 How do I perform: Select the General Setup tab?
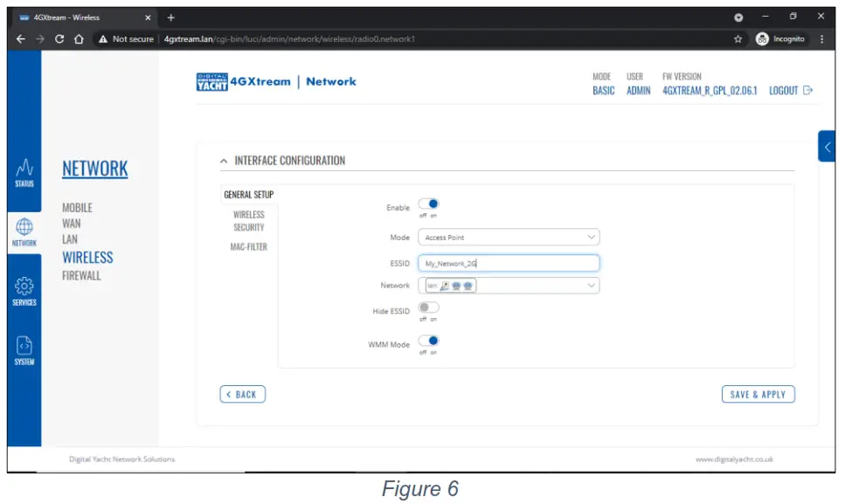pyautogui.click(x=249, y=195)
